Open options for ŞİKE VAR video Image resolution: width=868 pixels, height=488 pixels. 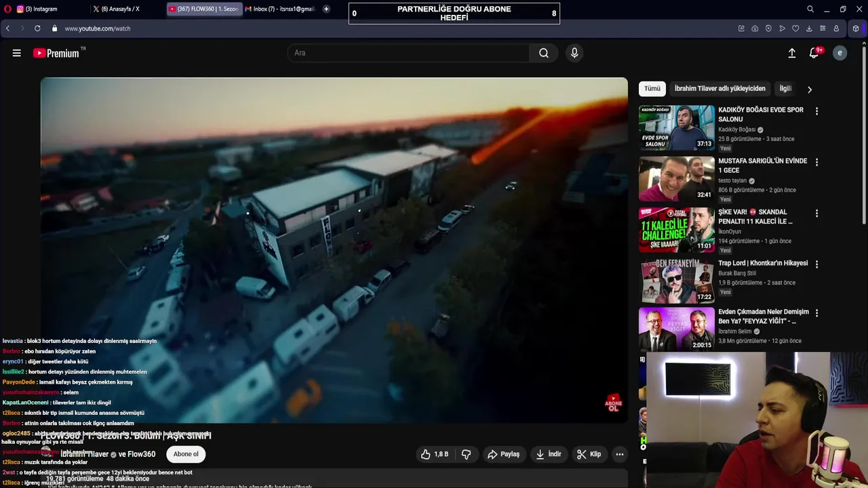(816, 213)
